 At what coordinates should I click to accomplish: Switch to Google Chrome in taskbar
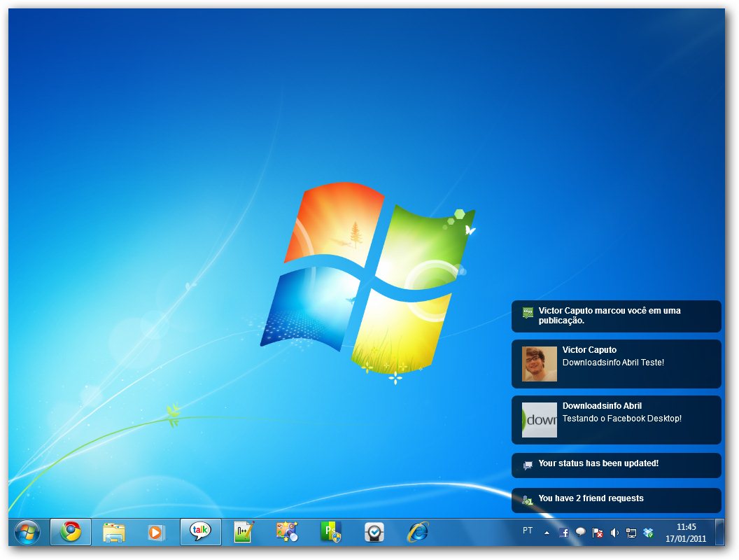(x=70, y=532)
